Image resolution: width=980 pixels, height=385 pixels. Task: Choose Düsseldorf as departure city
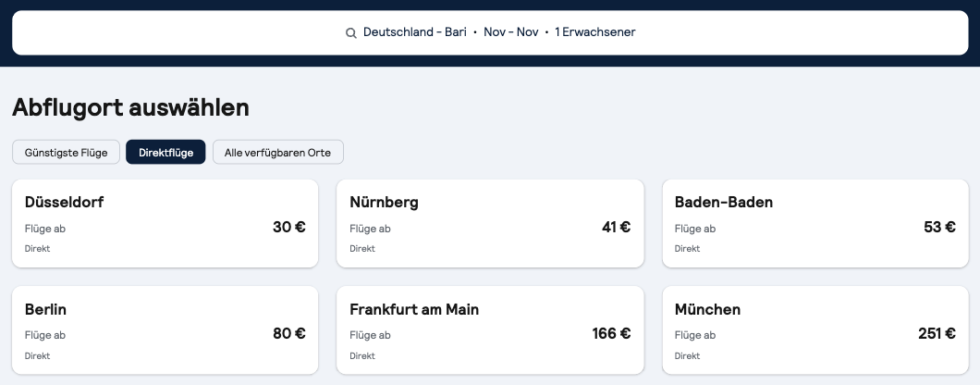[x=165, y=223]
